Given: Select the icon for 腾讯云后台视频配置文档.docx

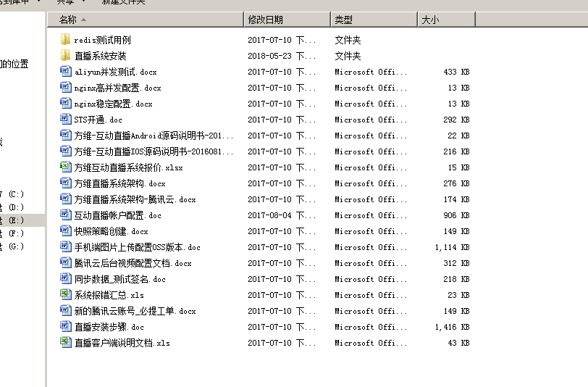Looking at the screenshot, I should coord(66,263).
